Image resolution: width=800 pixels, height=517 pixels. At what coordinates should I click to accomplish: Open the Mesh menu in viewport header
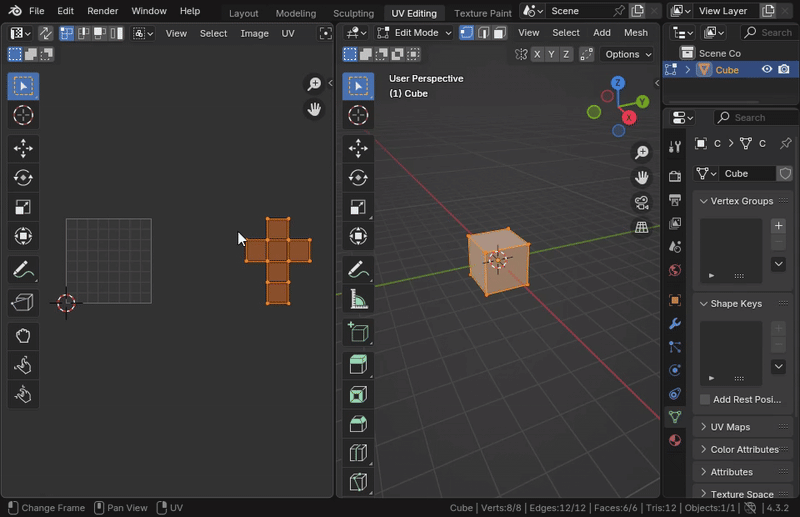click(x=636, y=33)
